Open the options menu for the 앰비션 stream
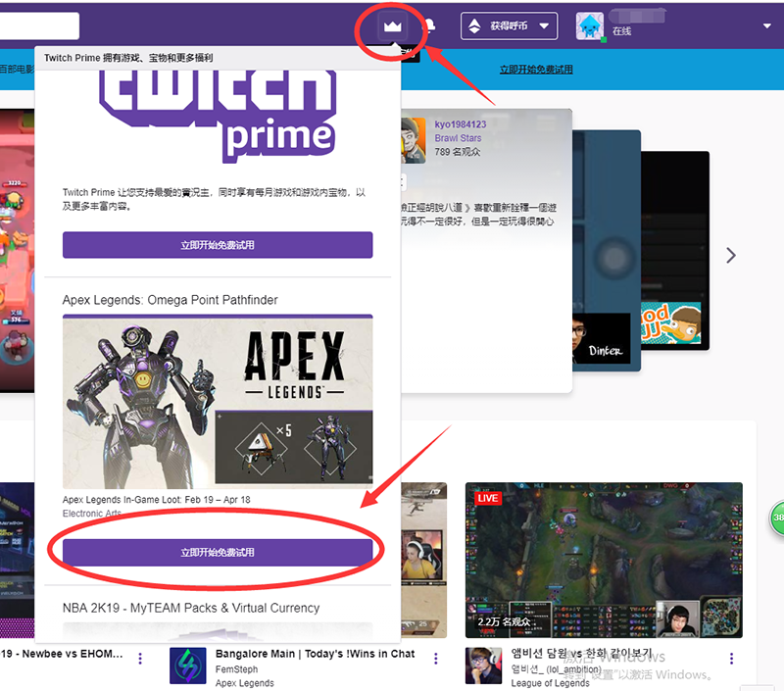The image size is (784, 691). (731, 659)
